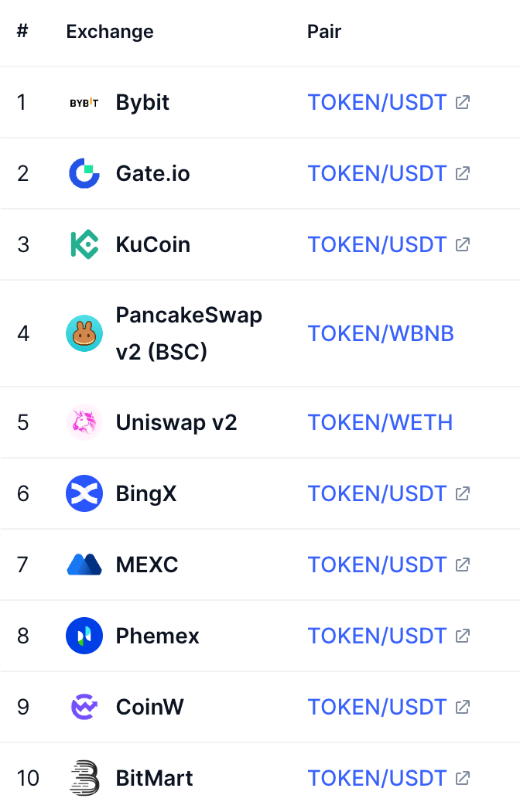Click the BingX logo icon
The image size is (520, 812).
pos(84,493)
